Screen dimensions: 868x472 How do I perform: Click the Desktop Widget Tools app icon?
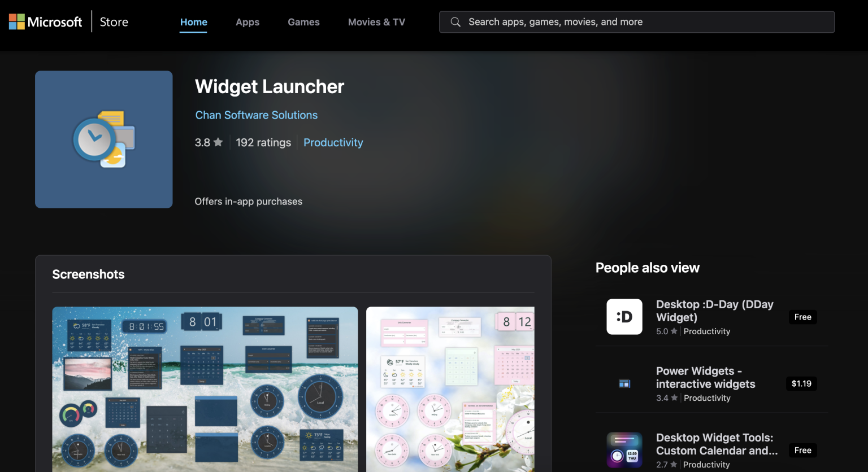[x=624, y=450]
